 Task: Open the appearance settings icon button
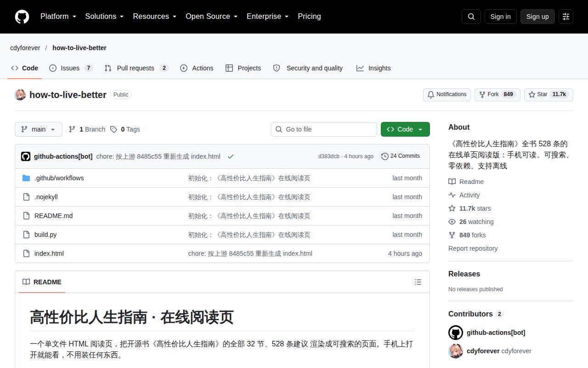(566, 17)
